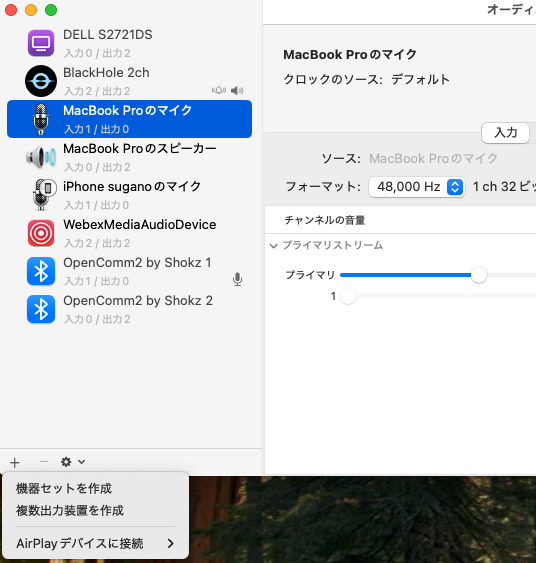Click the プライマリ volume slider knob

(x=479, y=275)
